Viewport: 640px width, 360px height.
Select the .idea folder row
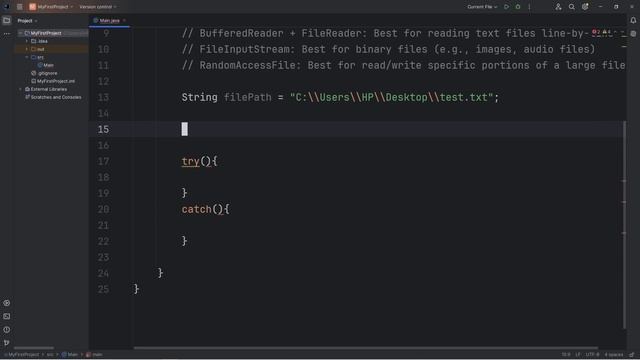(x=52, y=41)
